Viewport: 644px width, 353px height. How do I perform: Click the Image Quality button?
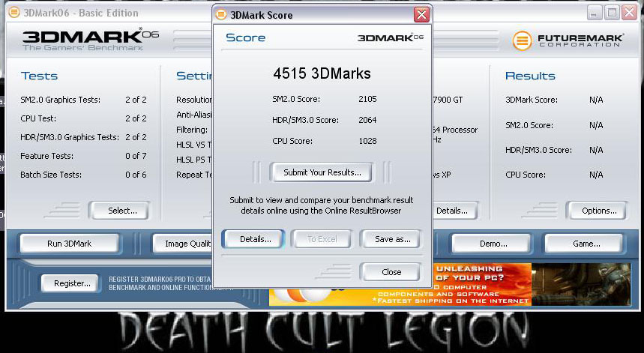[x=183, y=244]
